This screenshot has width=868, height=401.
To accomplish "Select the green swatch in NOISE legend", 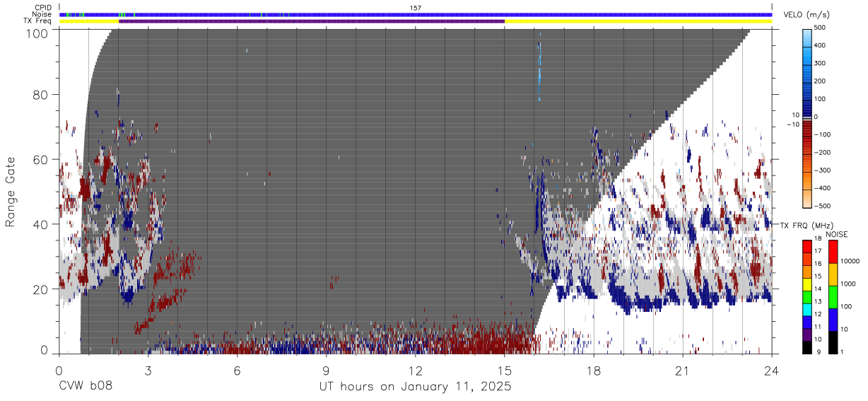I will tap(833, 296).
